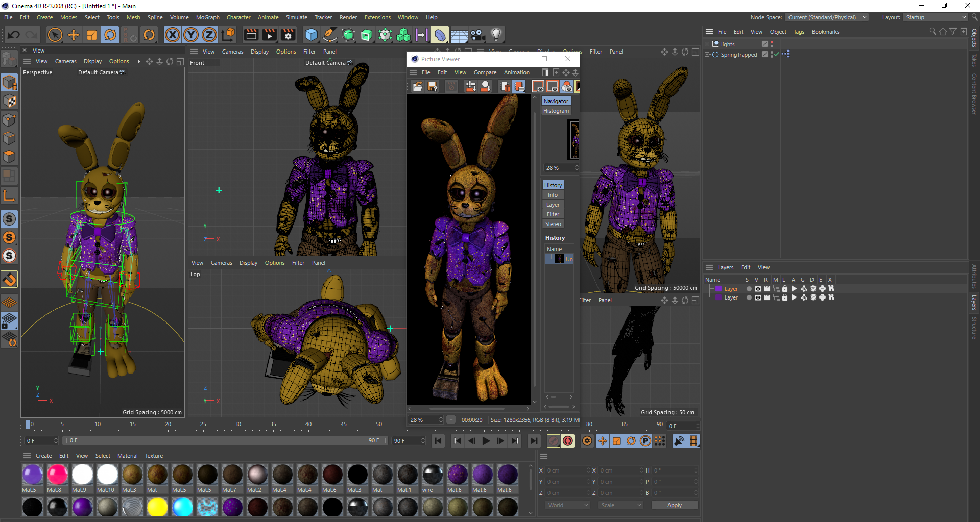Open the Simulate menu

click(296, 17)
